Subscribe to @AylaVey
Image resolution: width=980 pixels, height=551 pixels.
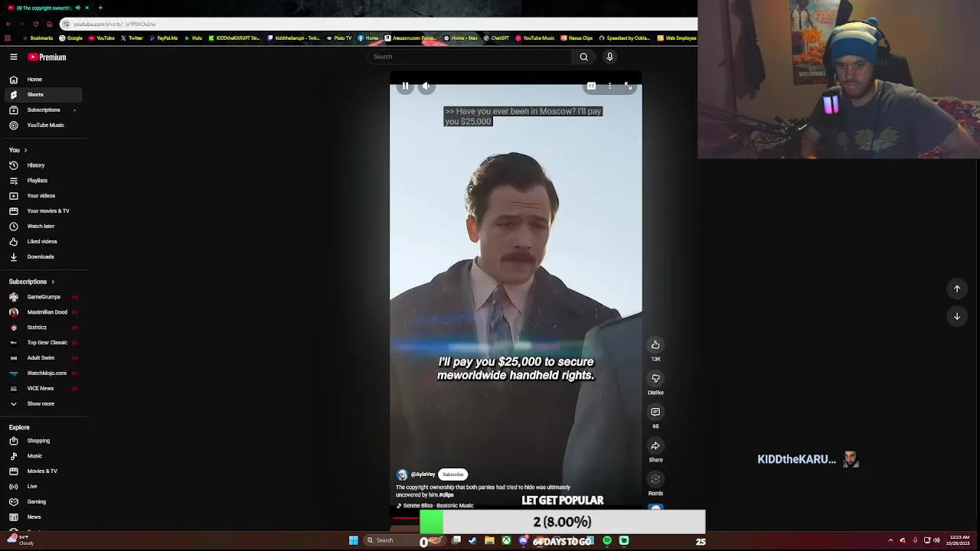(x=452, y=474)
